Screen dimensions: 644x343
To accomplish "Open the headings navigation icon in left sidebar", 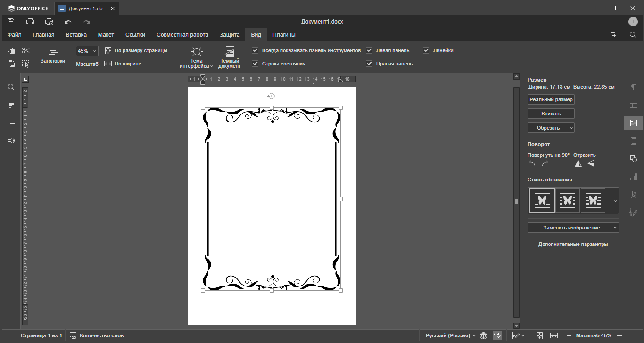I will (11, 123).
